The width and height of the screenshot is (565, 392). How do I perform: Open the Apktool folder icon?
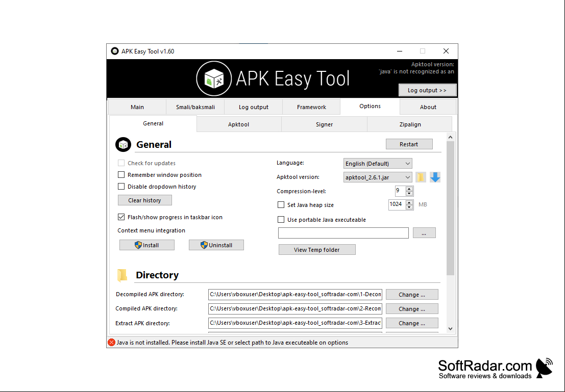tap(421, 177)
